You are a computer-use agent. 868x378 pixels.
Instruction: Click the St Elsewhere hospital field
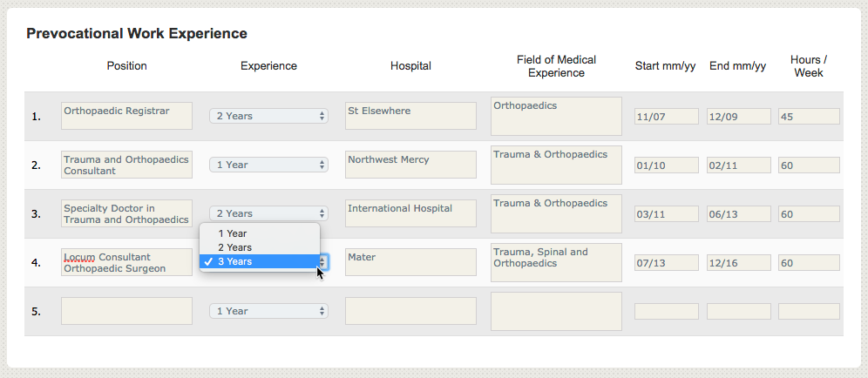click(x=410, y=116)
